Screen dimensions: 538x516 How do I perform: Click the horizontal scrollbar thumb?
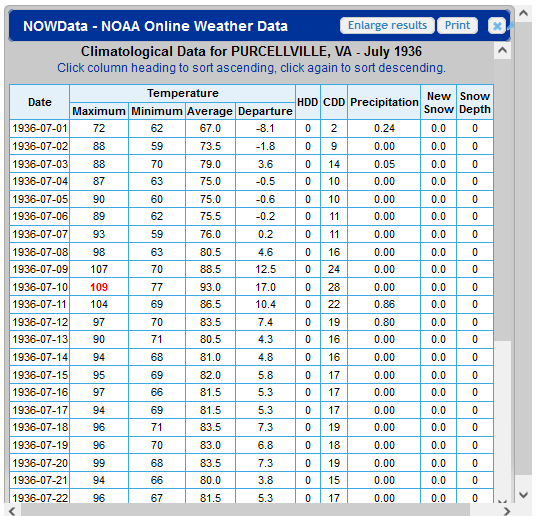pos(245,511)
